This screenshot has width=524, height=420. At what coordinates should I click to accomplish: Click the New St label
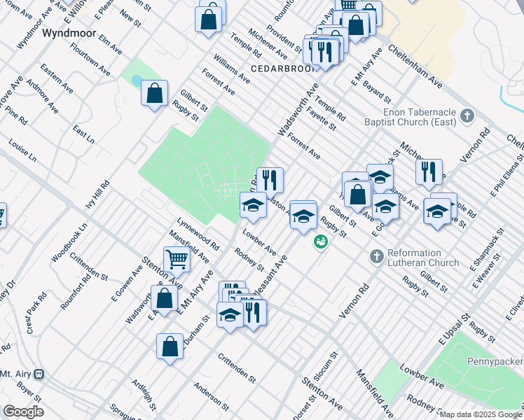click(x=130, y=18)
